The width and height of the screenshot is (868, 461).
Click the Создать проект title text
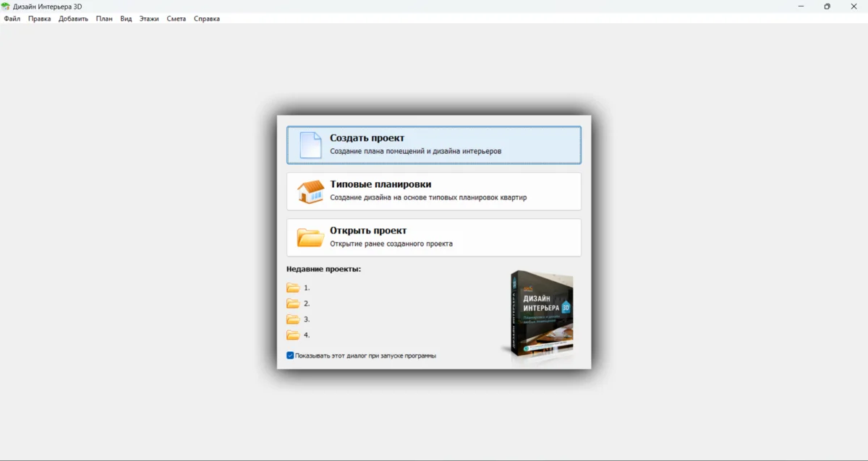[x=367, y=138]
